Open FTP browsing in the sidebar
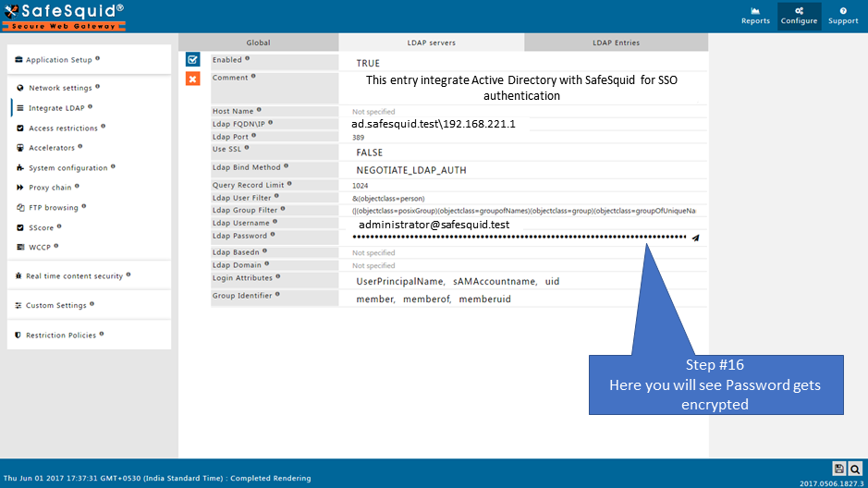This screenshot has width=868, height=488. tap(53, 207)
